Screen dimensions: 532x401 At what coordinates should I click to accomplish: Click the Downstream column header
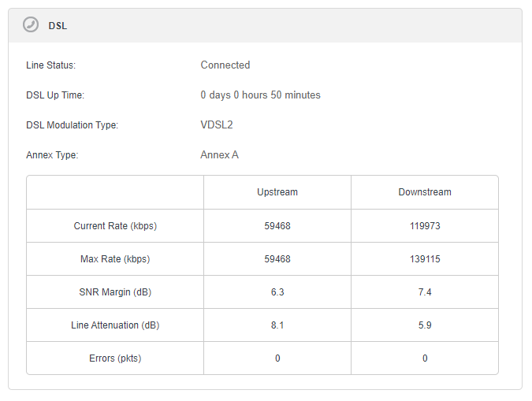pyautogui.click(x=425, y=192)
